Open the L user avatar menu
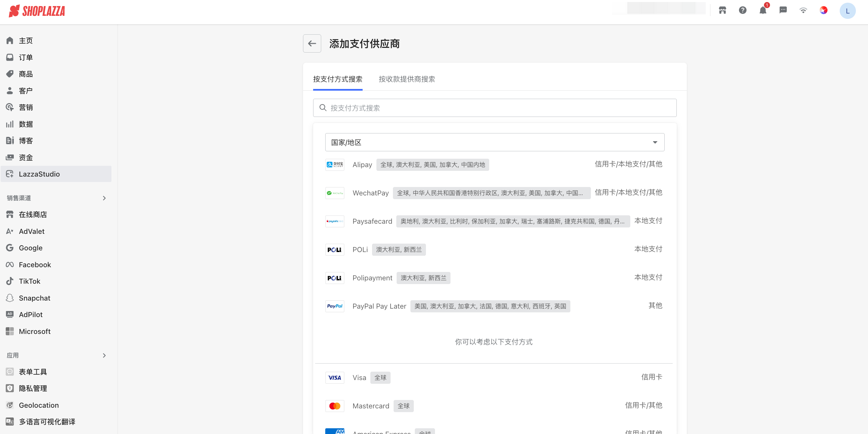 [x=847, y=11]
